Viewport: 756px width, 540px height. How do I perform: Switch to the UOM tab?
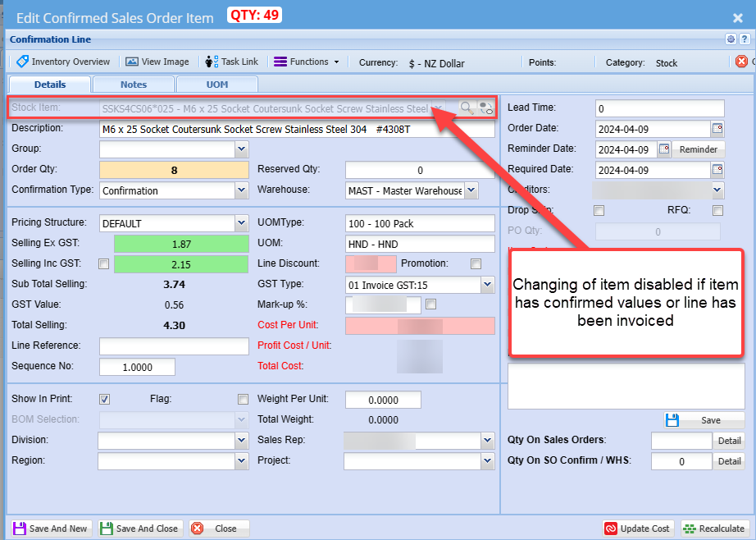click(216, 85)
